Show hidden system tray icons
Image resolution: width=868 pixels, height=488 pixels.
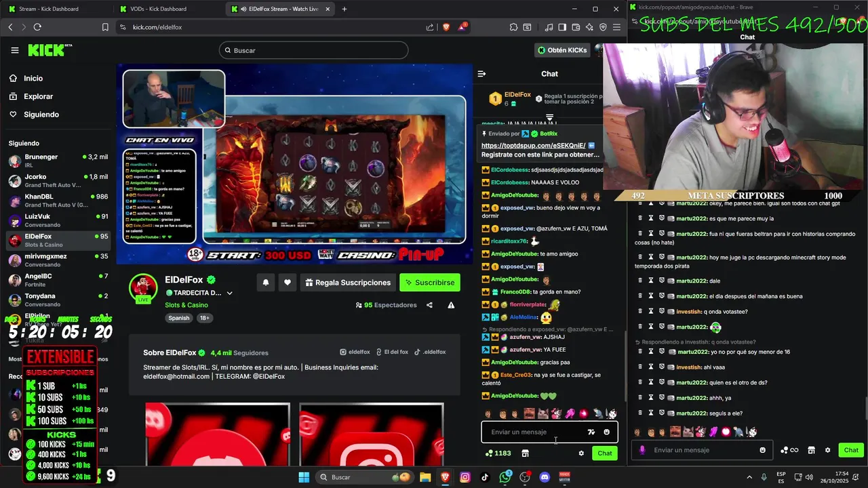(x=749, y=477)
